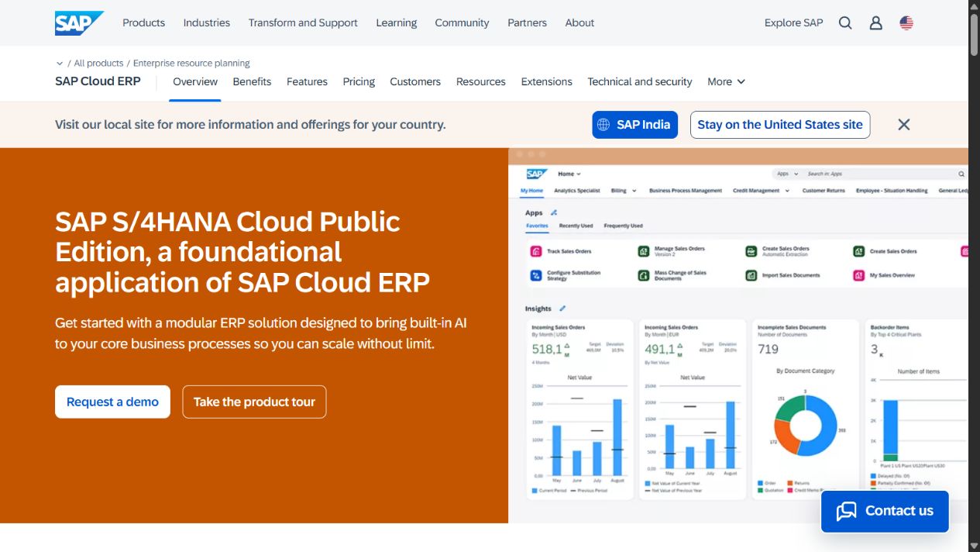This screenshot has width=980, height=552.
Task: Select the Features tab
Action: tap(307, 81)
